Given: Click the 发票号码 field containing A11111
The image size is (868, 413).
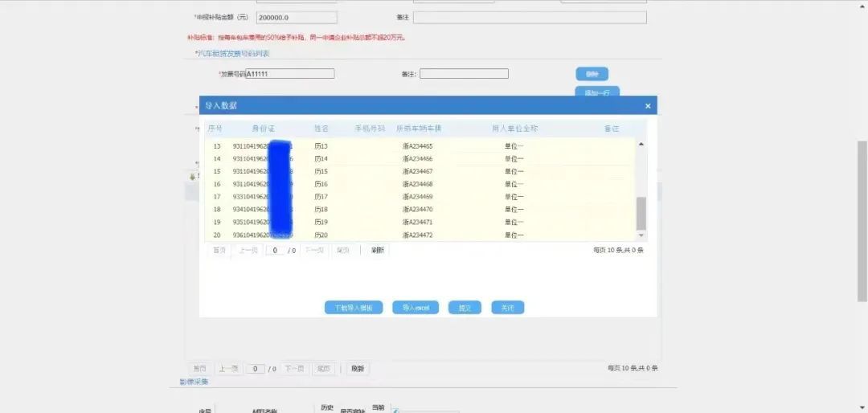Looking at the screenshot, I should [290, 74].
